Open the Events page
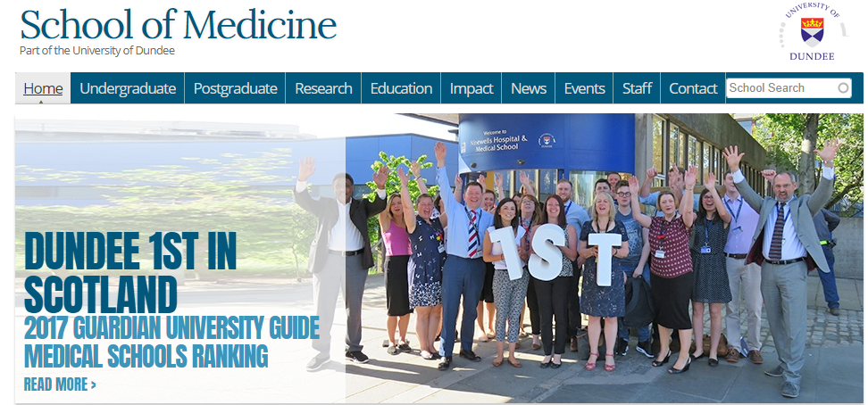 point(584,88)
